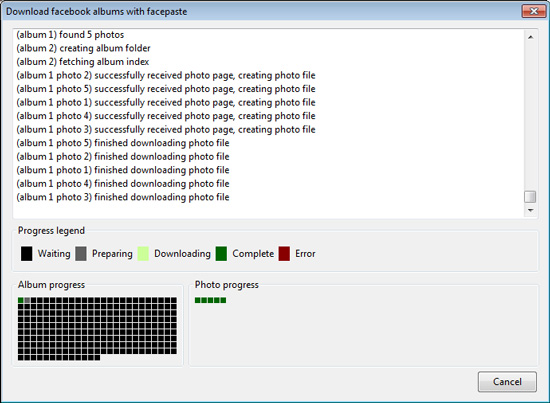Click the dialog title bar text
Screen dimensions: 550x403
(96, 12)
